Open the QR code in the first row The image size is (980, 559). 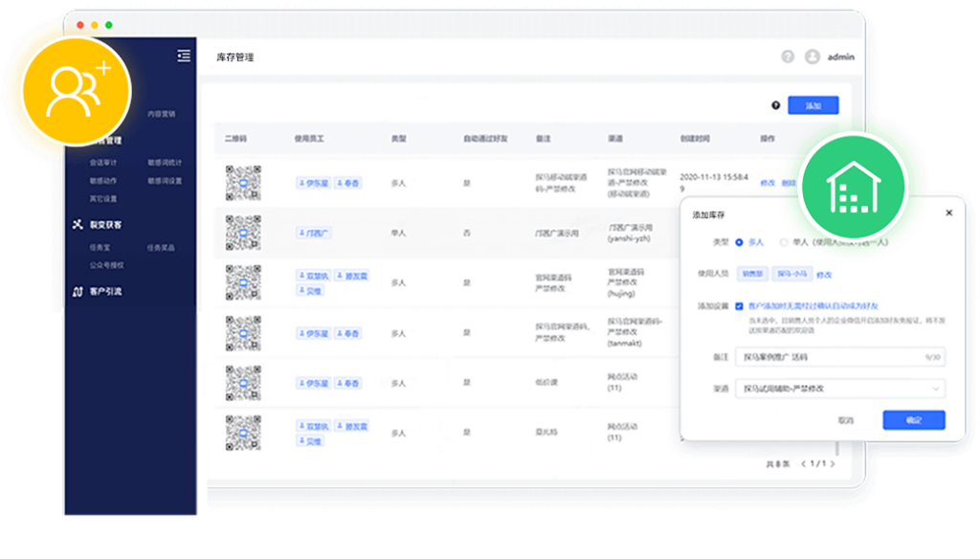(243, 182)
